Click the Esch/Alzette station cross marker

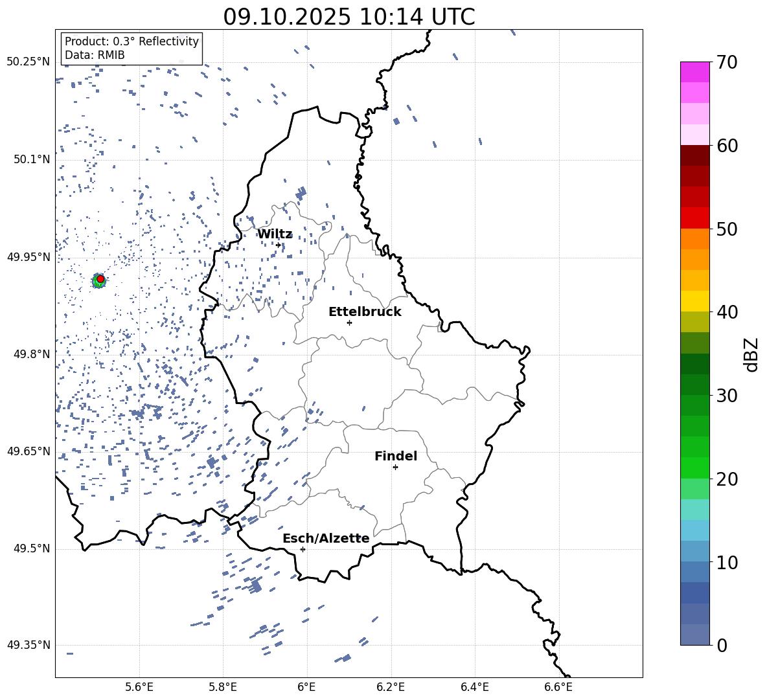pyautogui.click(x=303, y=549)
